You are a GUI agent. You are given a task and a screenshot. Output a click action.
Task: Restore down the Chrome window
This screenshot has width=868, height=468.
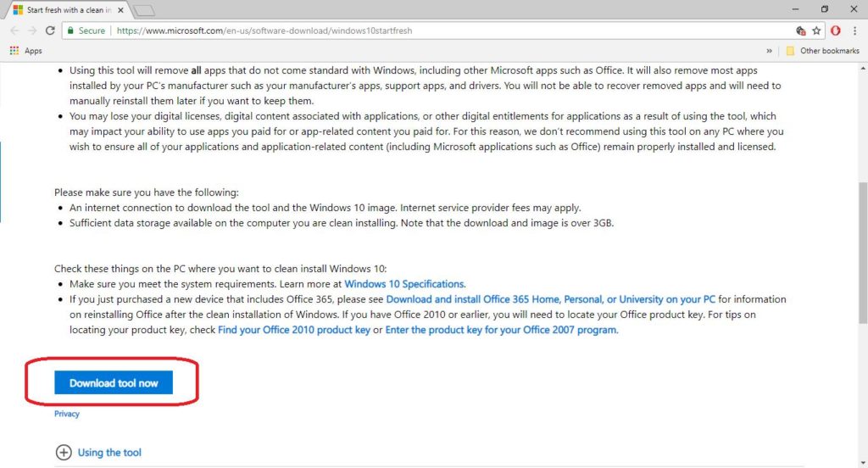825,9
